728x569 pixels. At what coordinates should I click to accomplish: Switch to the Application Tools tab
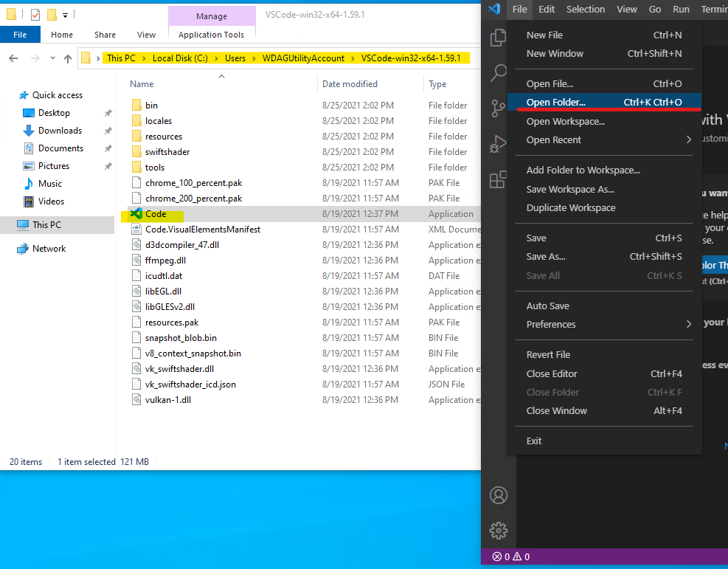click(x=211, y=35)
